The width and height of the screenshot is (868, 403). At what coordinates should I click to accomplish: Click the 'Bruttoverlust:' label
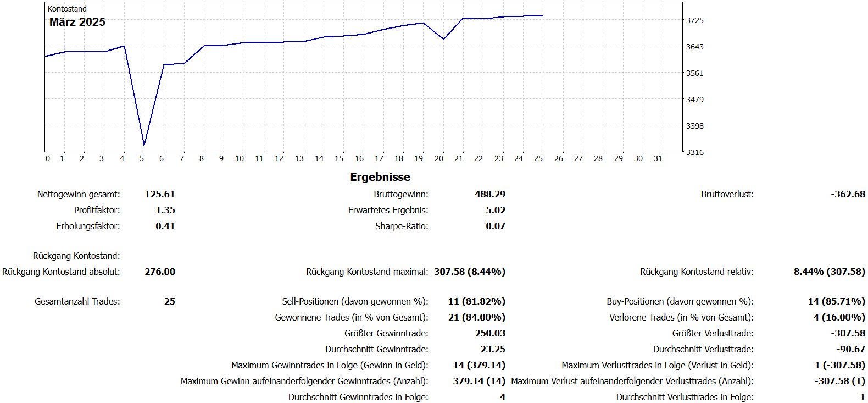727,194
